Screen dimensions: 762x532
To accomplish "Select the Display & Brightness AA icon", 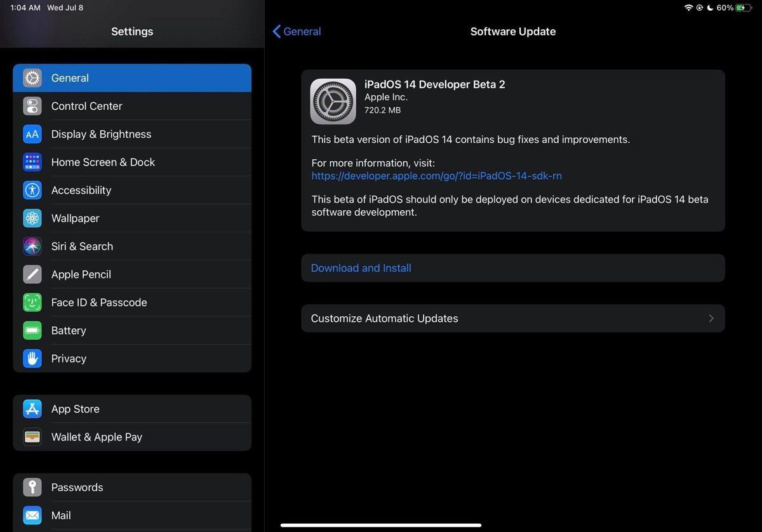I will pyautogui.click(x=32, y=134).
